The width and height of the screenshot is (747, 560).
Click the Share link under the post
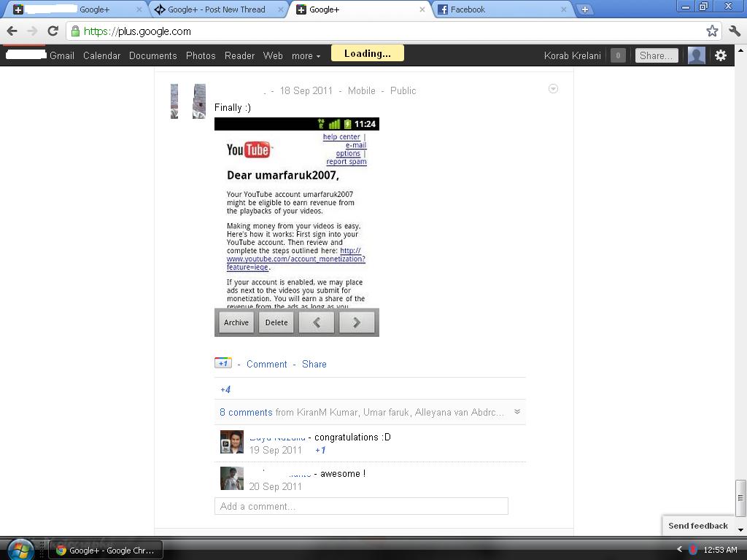point(314,365)
